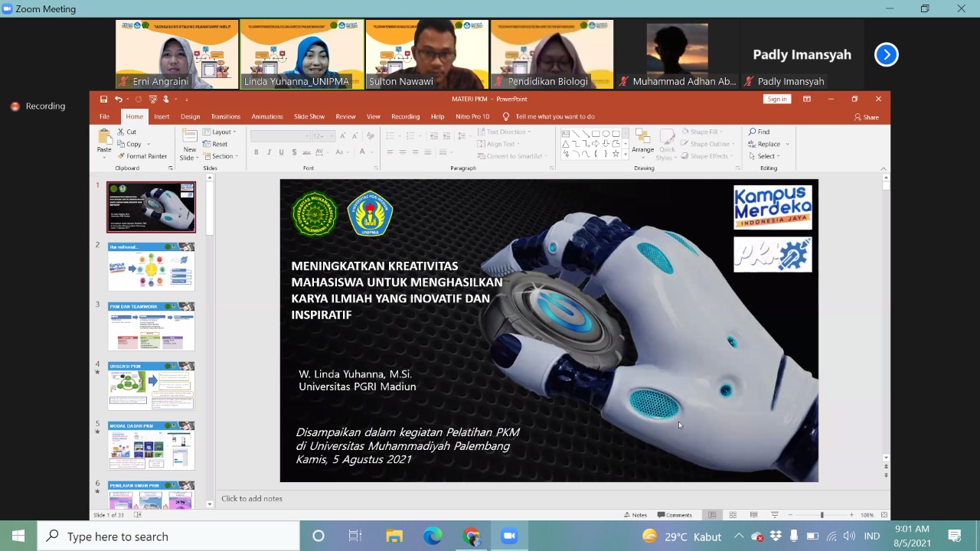The height and width of the screenshot is (551, 980).
Task: Toggle the Notes pane in status bar
Action: click(635, 515)
